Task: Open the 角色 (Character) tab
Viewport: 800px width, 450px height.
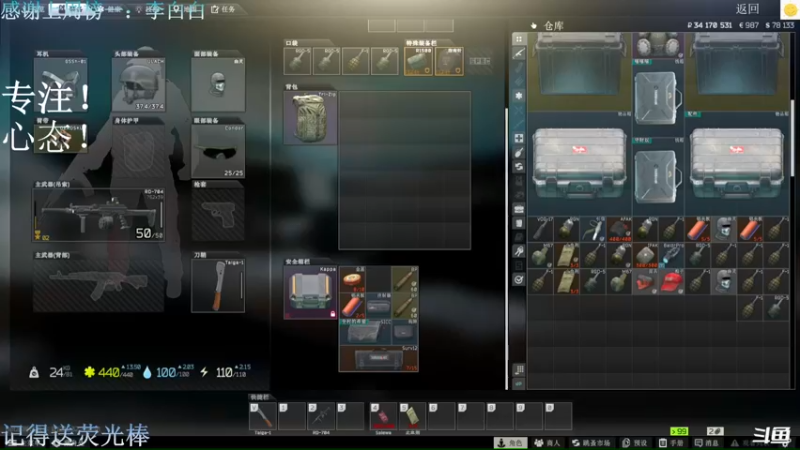Action: tap(511, 442)
